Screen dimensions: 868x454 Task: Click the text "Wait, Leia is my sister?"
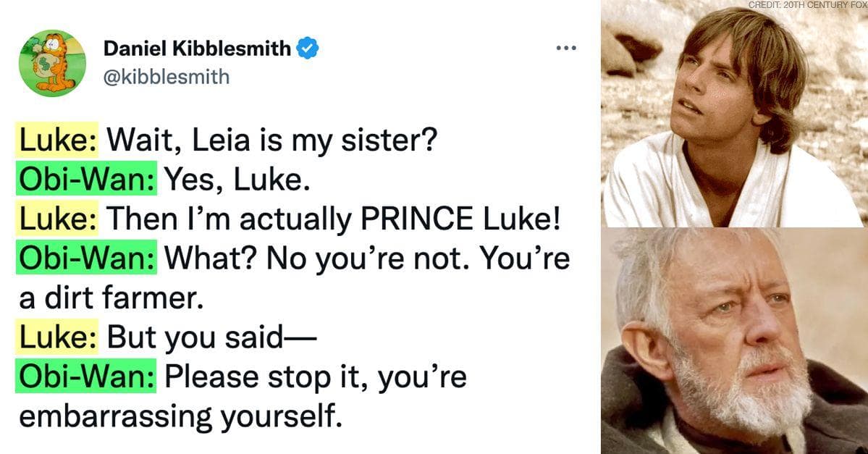click(271, 139)
